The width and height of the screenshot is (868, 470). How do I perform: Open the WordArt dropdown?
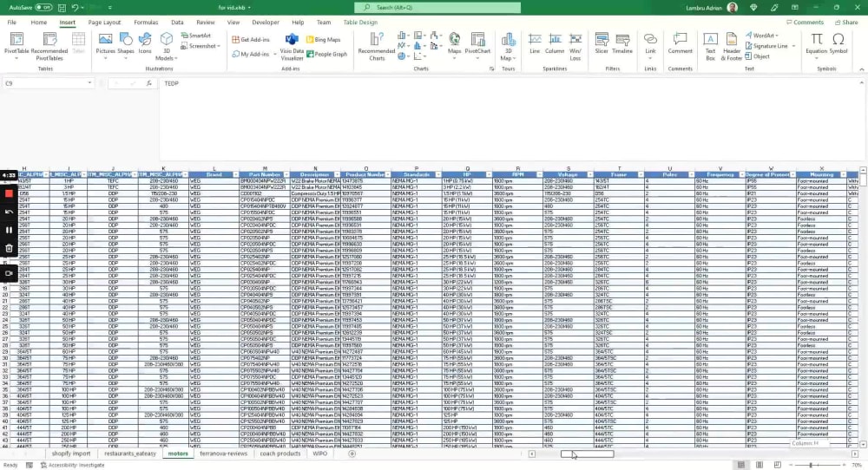coord(762,36)
